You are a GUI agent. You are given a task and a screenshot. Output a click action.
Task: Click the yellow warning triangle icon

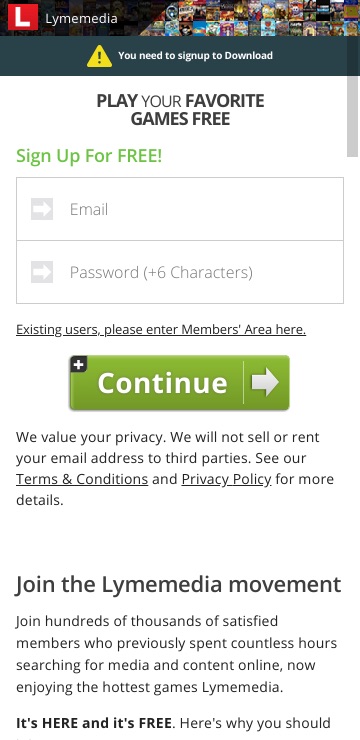(99, 56)
